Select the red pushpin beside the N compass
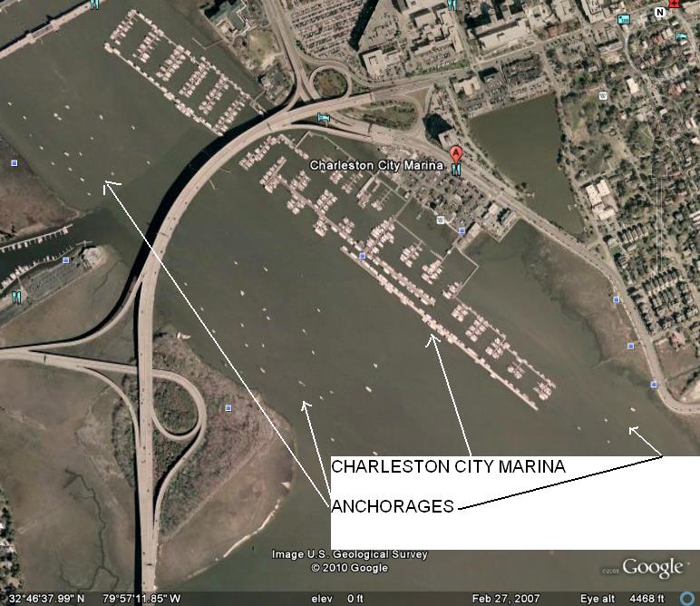The image size is (700, 606). (x=674, y=4)
